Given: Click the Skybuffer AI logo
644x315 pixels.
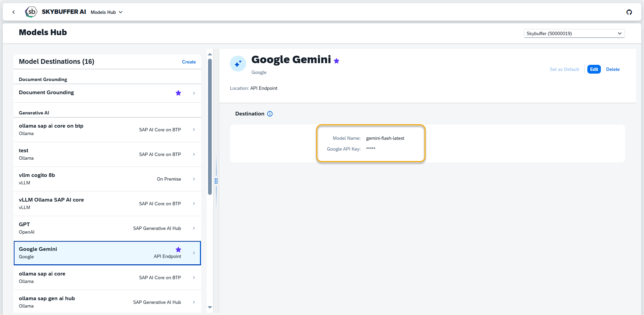Looking at the screenshot, I should 31,12.
